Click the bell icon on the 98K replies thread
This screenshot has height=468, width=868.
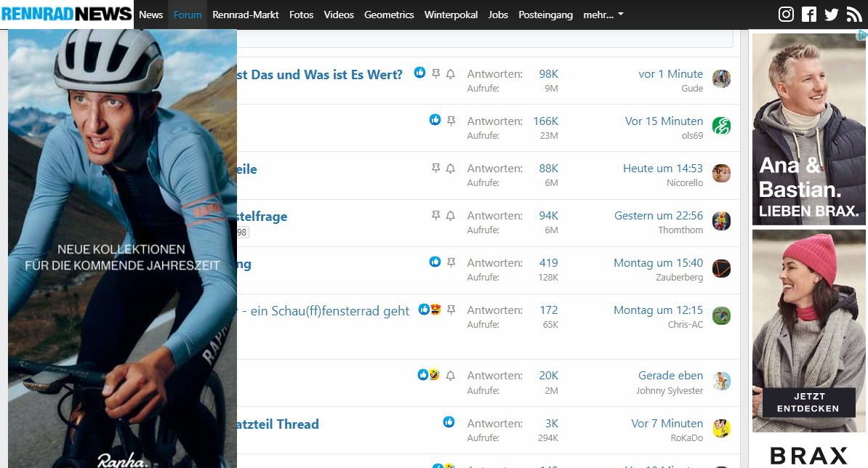[450, 74]
